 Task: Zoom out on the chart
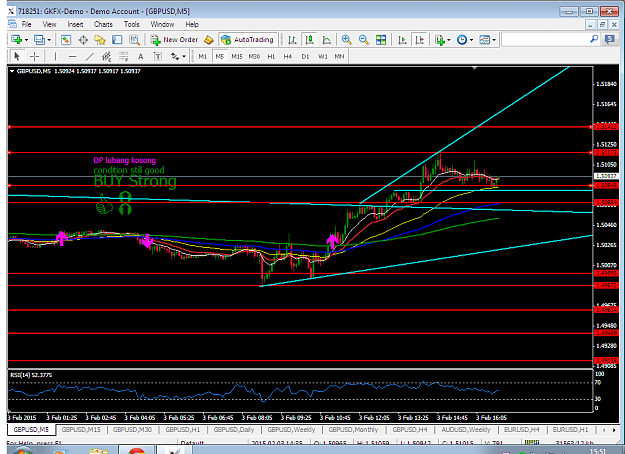(364, 40)
